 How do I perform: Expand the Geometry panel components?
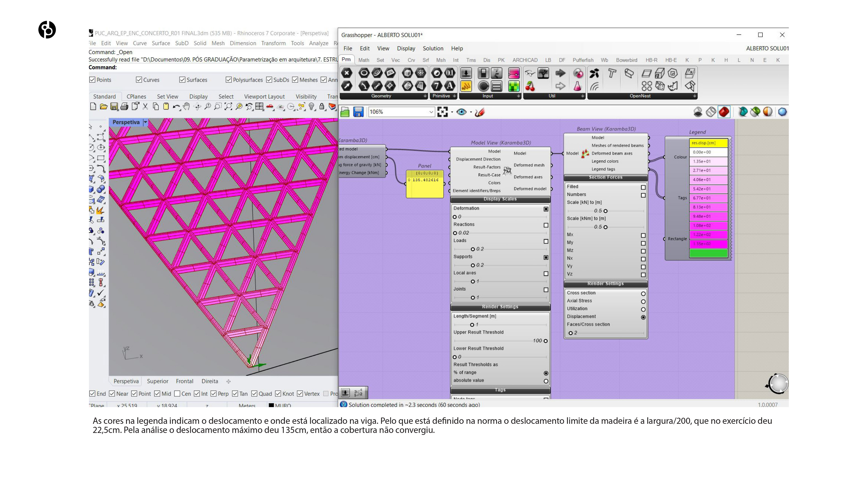(425, 96)
